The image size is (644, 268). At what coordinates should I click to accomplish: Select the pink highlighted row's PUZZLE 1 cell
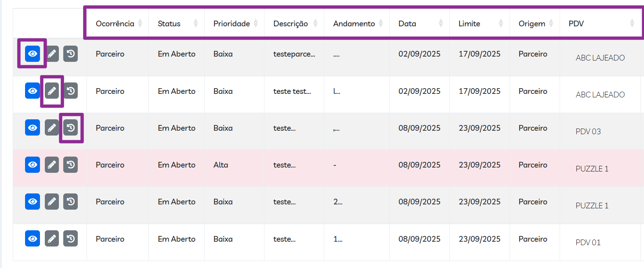click(592, 169)
